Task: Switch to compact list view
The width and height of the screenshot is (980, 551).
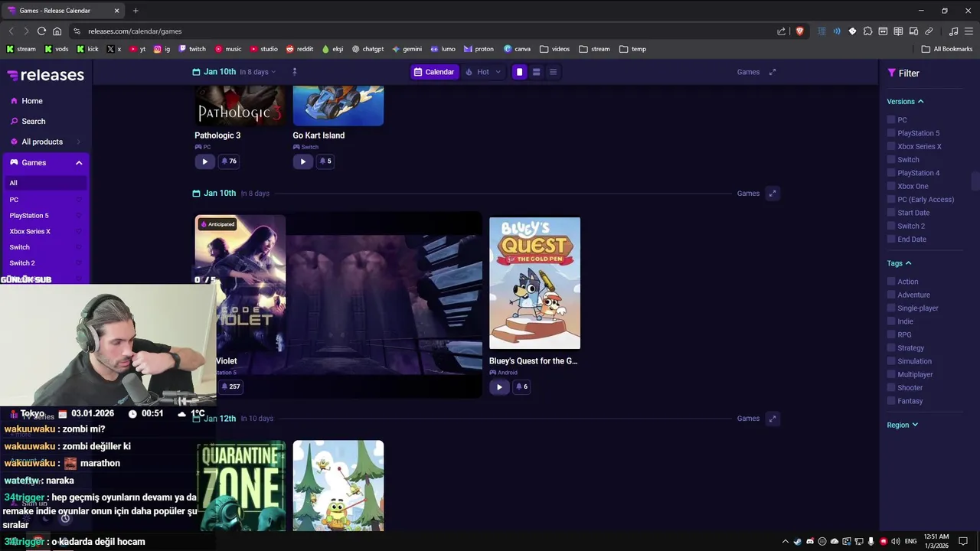Action: pos(553,72)
